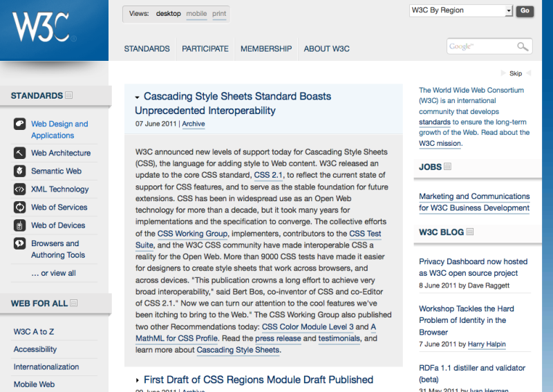Open the Semantic Web link
Screen dimensions: 553x392
pyautogui.click(x=56, y=171)
